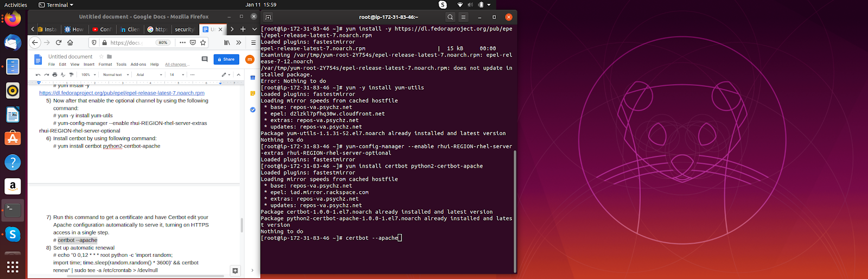This screenshot has height=279, width=868.
Task: Bookmark this page with the star icon
Action: point(203,42)
